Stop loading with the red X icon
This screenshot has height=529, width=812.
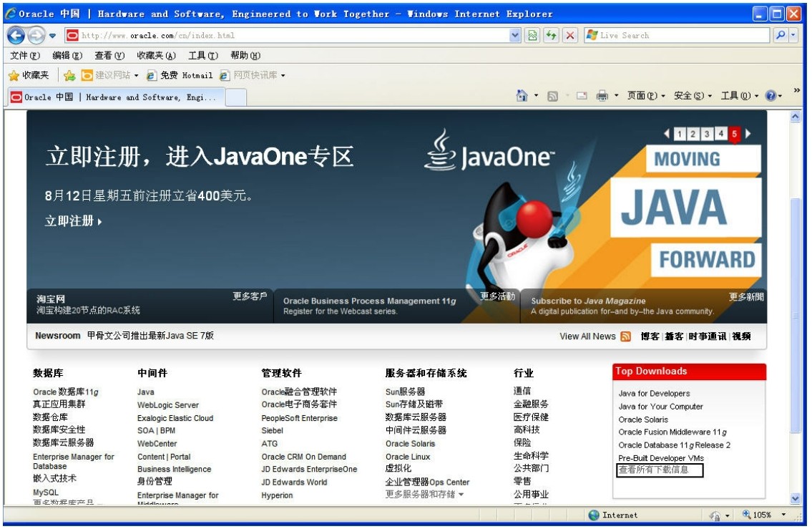pos(569,35)
